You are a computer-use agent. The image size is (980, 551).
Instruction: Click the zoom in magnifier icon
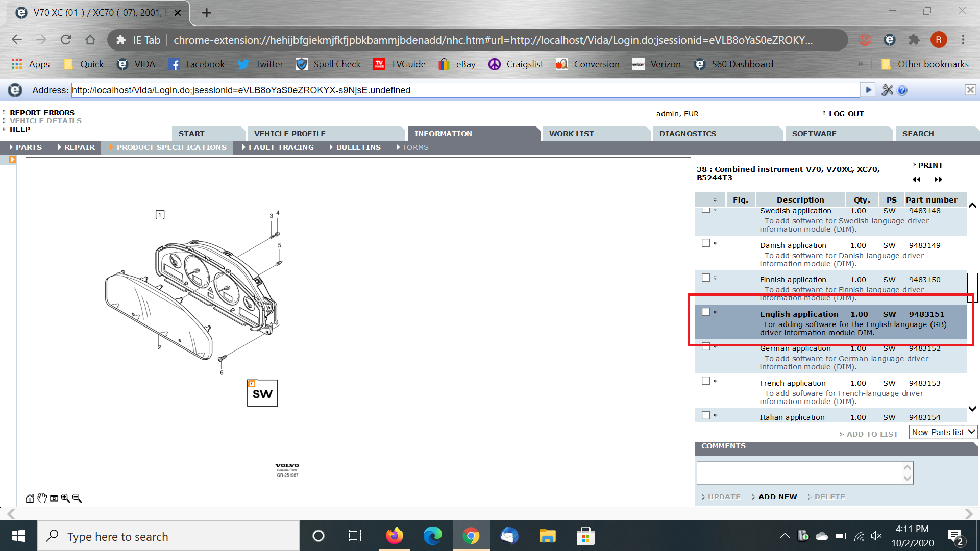pos(65,498)
